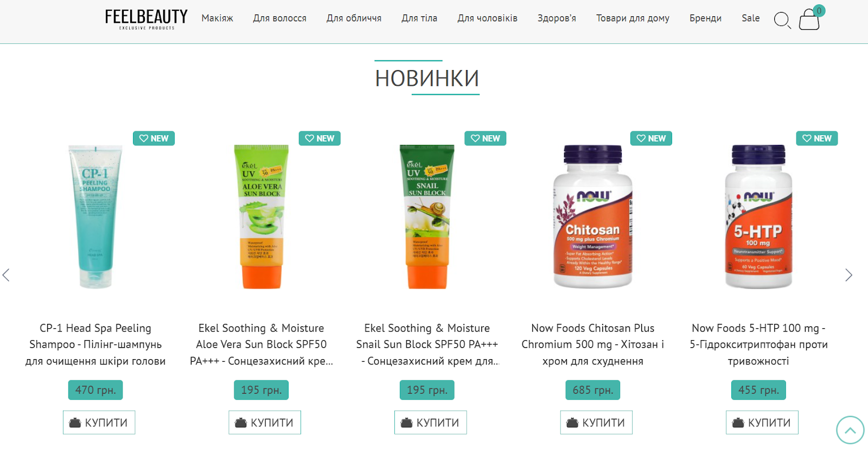Open the Для волосся menu
This screenshot has height=460, width=868.
click(279, 18)
